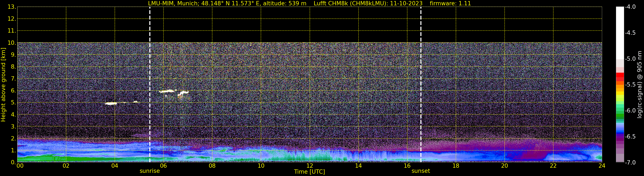Click the '9.' height axis tick label
The image size is (644, 176).
13,55
